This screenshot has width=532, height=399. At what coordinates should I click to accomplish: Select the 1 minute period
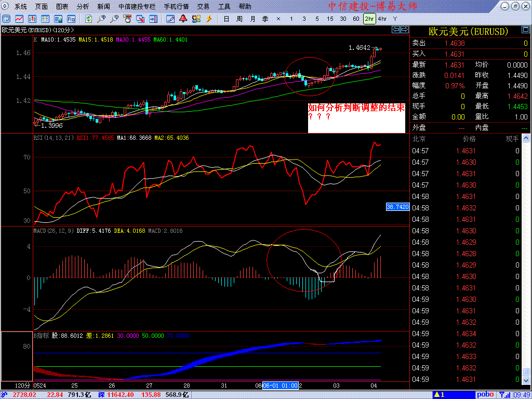(291, 19)
